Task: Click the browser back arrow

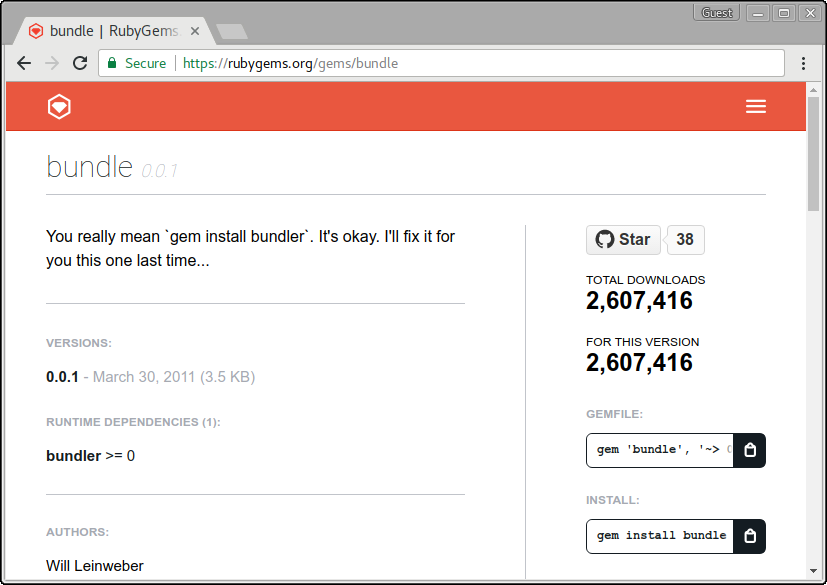Action: [x=24, y=63]
